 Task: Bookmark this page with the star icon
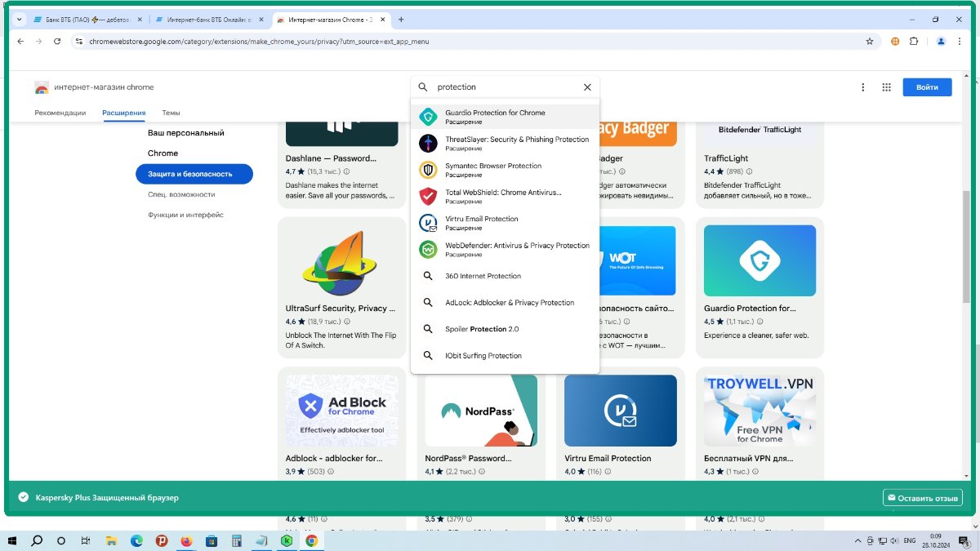coord(870,41)
